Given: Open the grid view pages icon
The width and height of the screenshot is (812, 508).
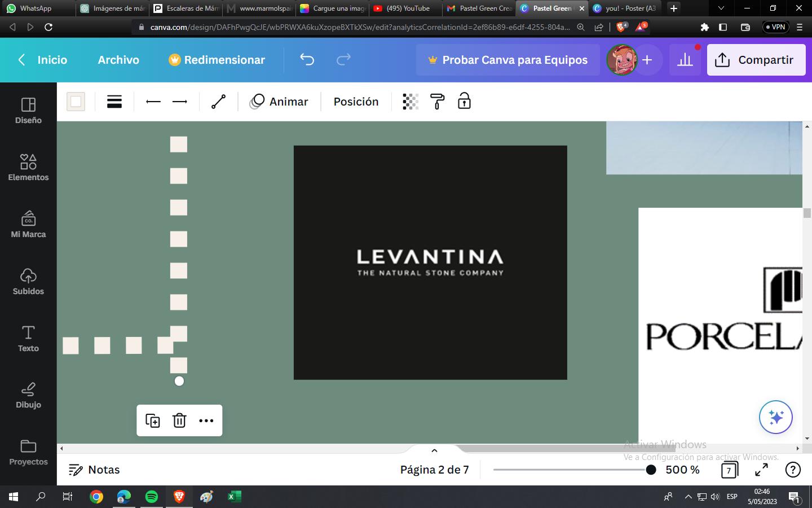Looking at the screenshot, I should point(729,470).
